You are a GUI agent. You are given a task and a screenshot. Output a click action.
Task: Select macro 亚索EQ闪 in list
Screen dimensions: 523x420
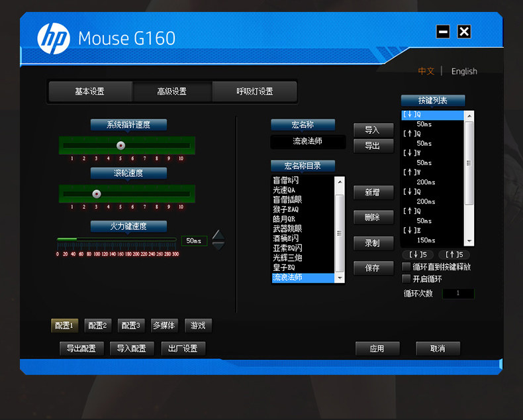(x=303, y=248)
